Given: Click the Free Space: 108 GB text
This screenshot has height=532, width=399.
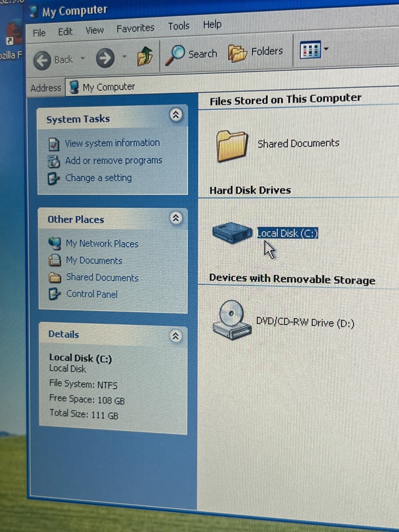Looking at the screenshot, I should coord(87,399).
